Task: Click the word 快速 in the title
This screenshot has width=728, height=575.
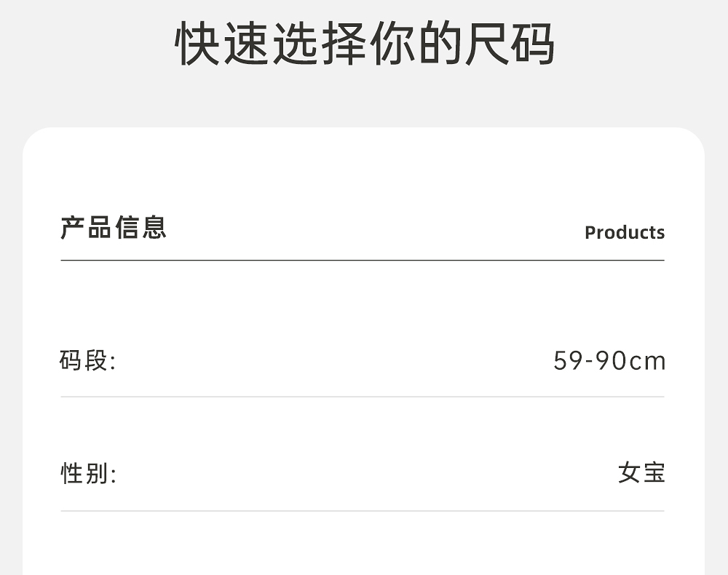Action: tap(222, 44)
